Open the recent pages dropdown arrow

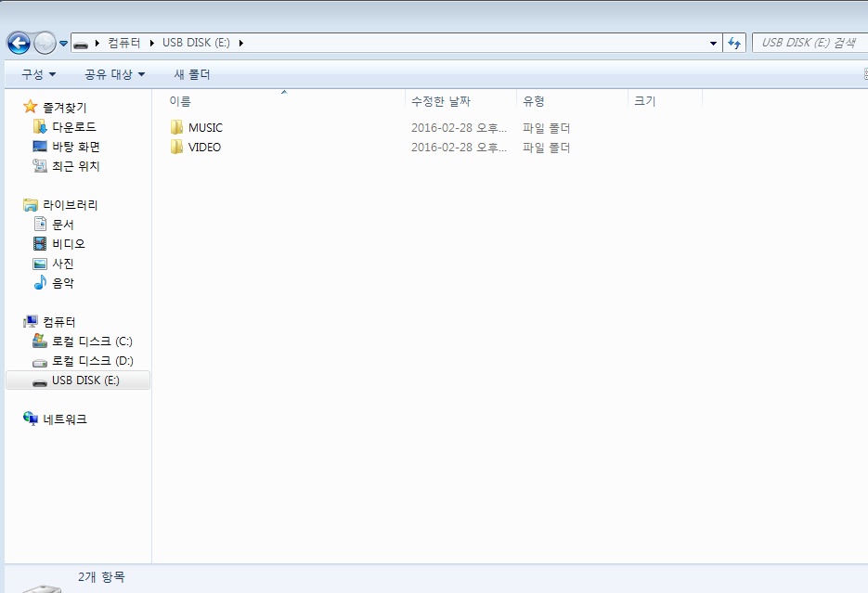click(63, 44)
